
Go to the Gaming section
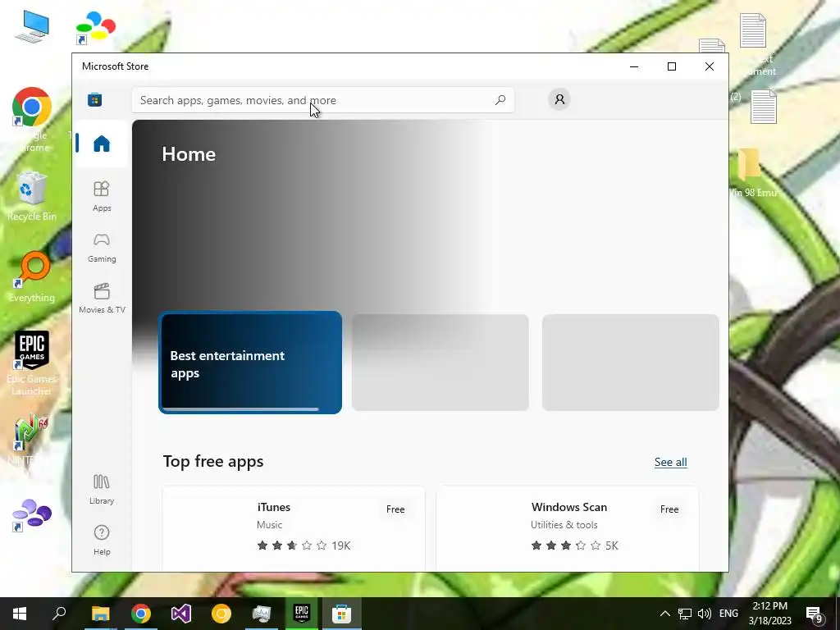click(101, 247)
